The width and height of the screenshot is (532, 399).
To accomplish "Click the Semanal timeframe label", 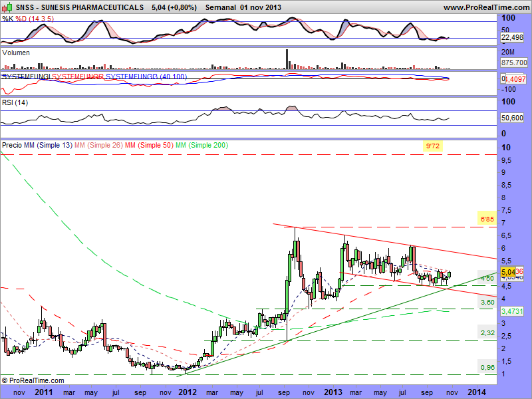I will (x=220, y=7).
